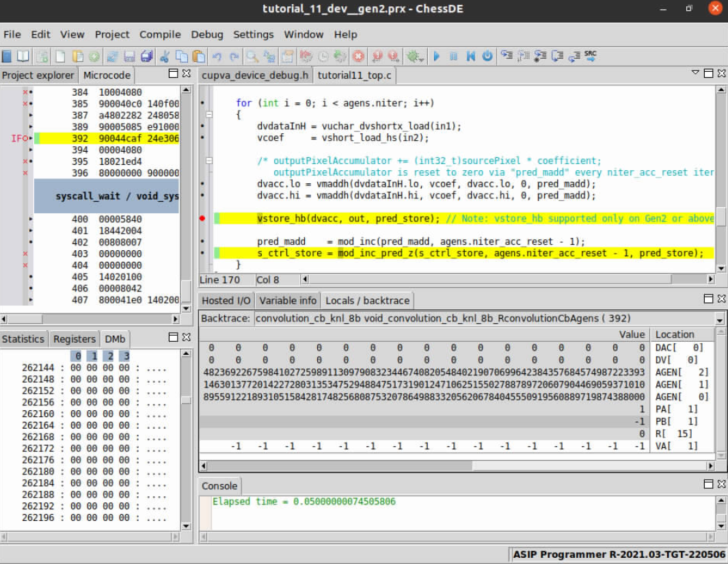The width and height of the screenshot is (728, 564).
Task: Select the Variable info tab
Action: tap(287, 300)
